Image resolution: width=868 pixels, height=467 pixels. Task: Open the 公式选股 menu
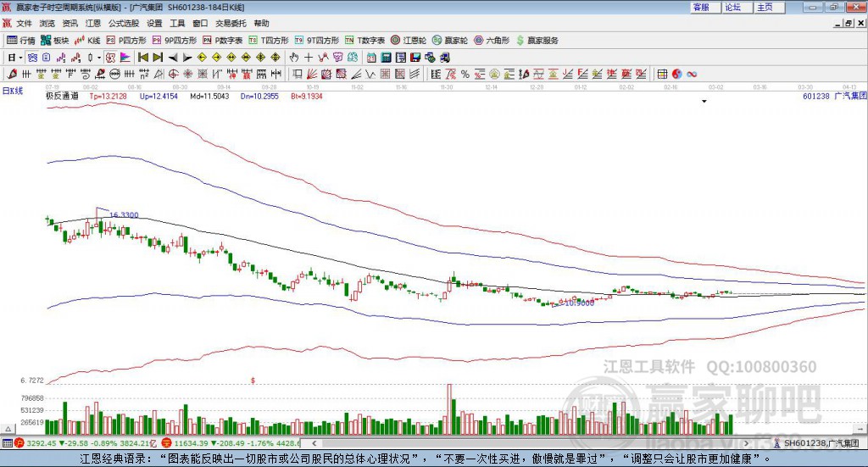click(x=124, y=23)
